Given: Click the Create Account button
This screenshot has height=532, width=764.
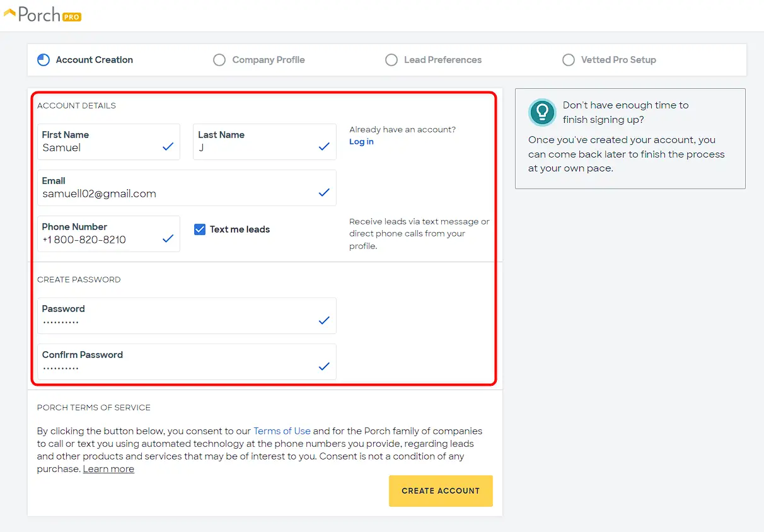Looking at the screenshot, I should pyautogui.click(x=441, y=491).
